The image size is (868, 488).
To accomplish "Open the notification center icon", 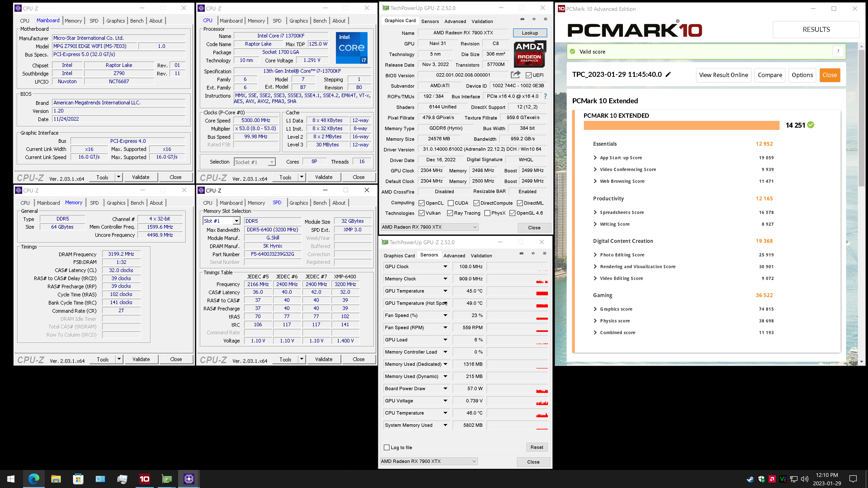I will point(853,479).
